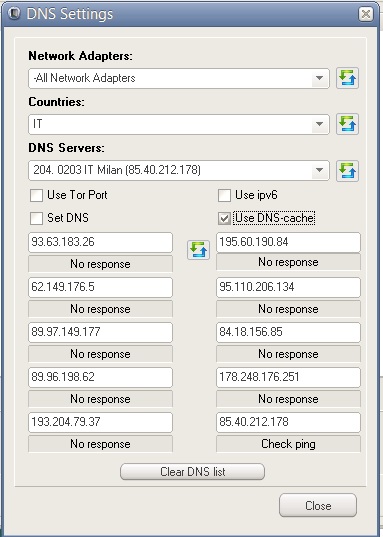The width and height of the screenshot is (383, 537).
Task: Open the DNS Servers dropdown with Milan
Action: [179, 170]
